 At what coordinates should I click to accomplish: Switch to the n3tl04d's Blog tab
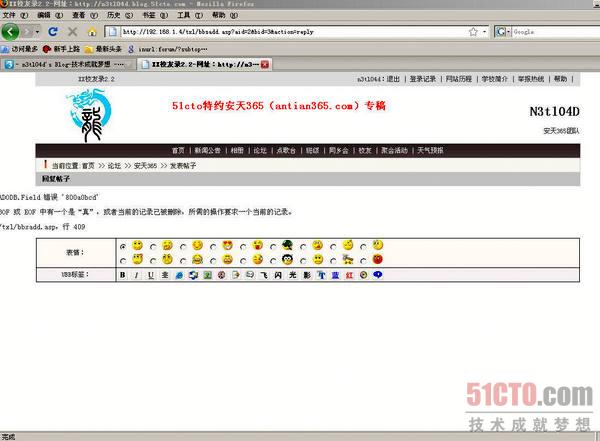[x=67, y=64]
